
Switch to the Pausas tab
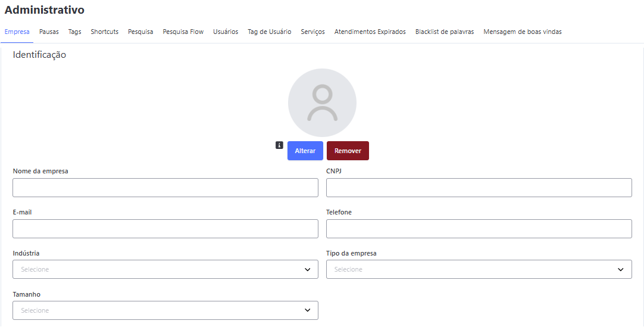[x=49, y=32]
